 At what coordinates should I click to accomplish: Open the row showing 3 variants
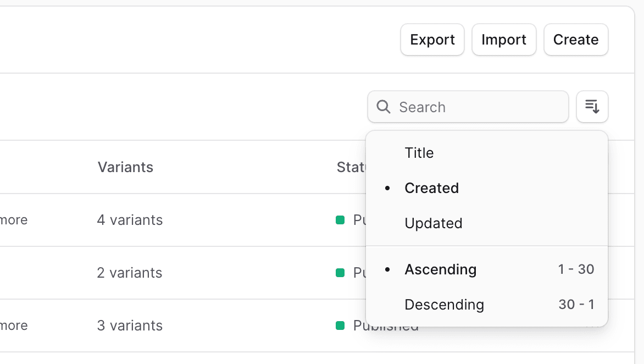(x=130, y=326)
